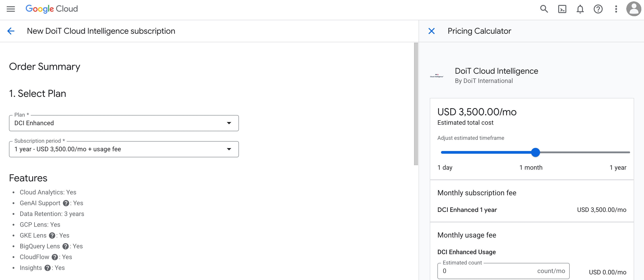This screenshot has height=280, width=644.
Task: Show the GKE Lens help tooltip icon
Action: click(x=52, y=236)
